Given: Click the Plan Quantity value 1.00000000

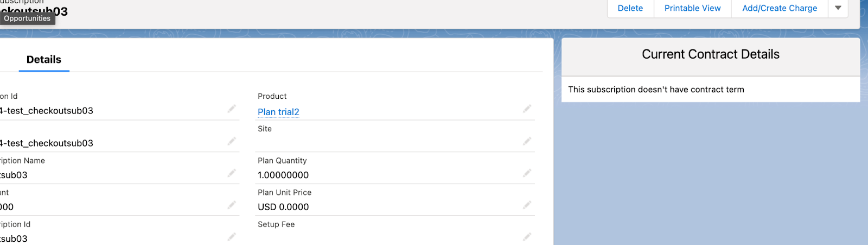Looking at the screenshot, I should 283,175.
